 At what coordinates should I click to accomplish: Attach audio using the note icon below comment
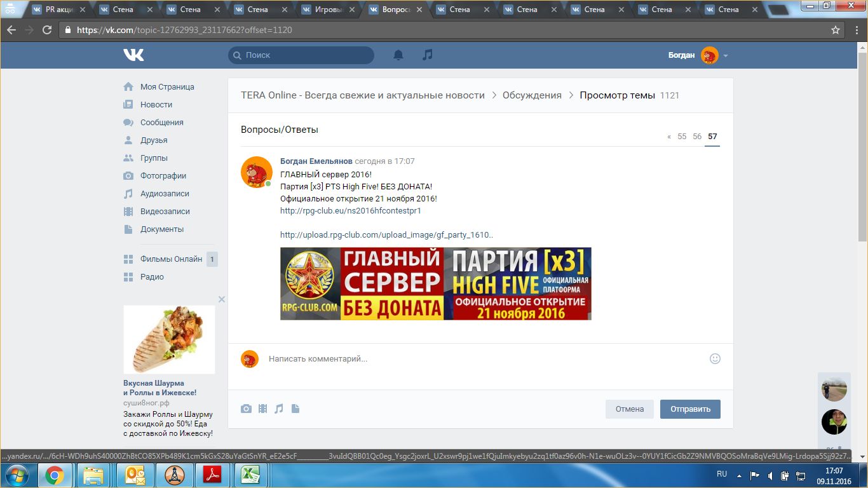point(278,409)
